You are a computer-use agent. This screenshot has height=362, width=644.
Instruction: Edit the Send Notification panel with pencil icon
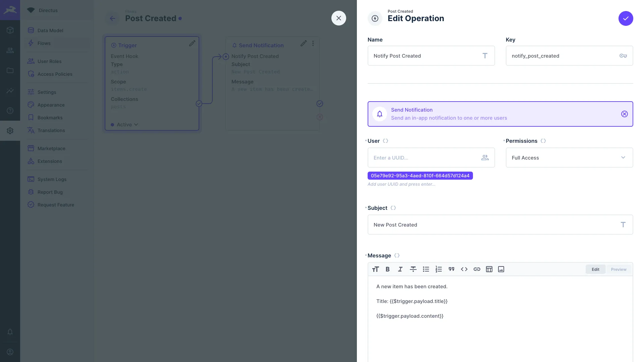click(x=303, y=43)
